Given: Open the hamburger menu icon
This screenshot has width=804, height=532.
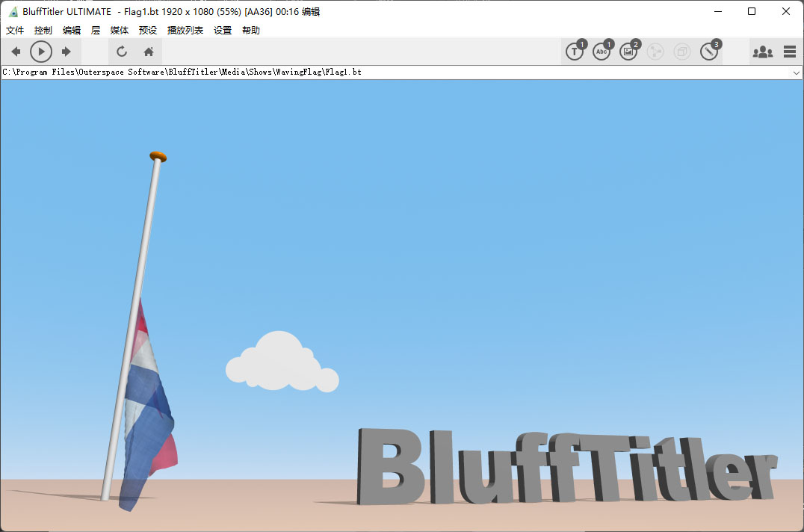Looking at the screenshot, I should 790,52.
